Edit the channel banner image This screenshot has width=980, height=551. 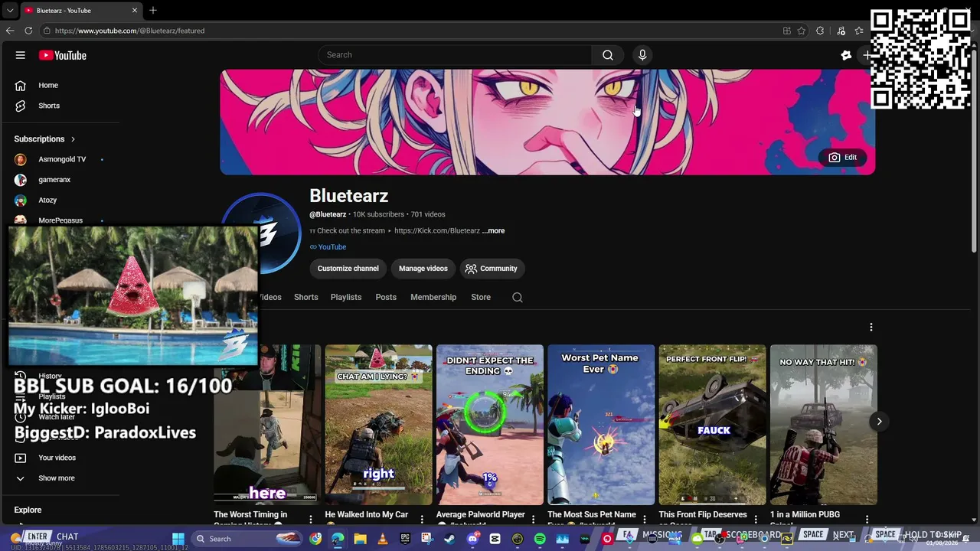coord(842,158)
